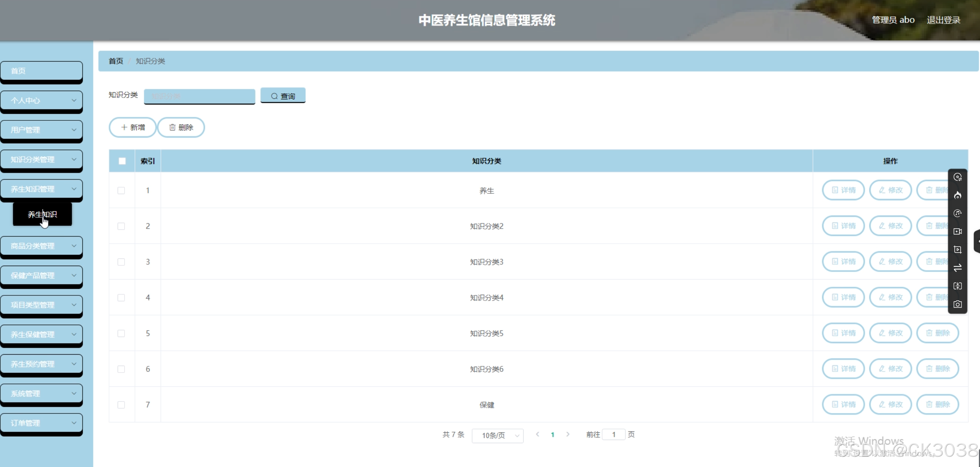The image size is (980, 467).
Task: Click the camera screenshot icon in floating toolbar
Action: pos(958,304)
